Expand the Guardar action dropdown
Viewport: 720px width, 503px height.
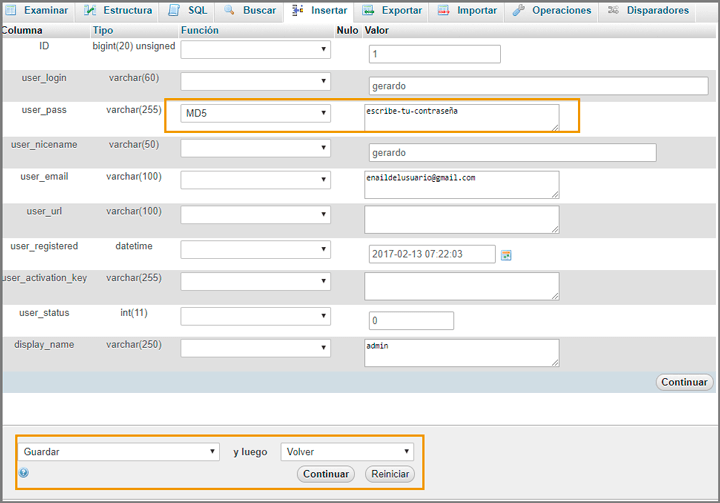118,452
